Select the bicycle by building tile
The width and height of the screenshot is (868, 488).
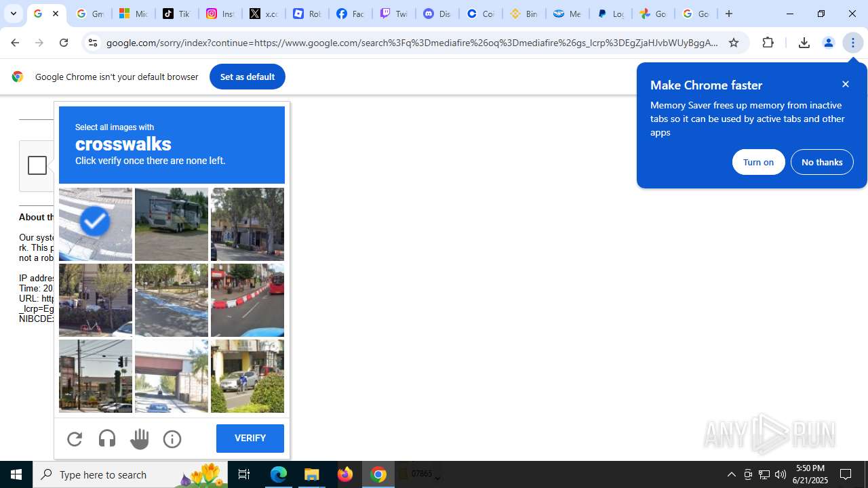[96, 300]
